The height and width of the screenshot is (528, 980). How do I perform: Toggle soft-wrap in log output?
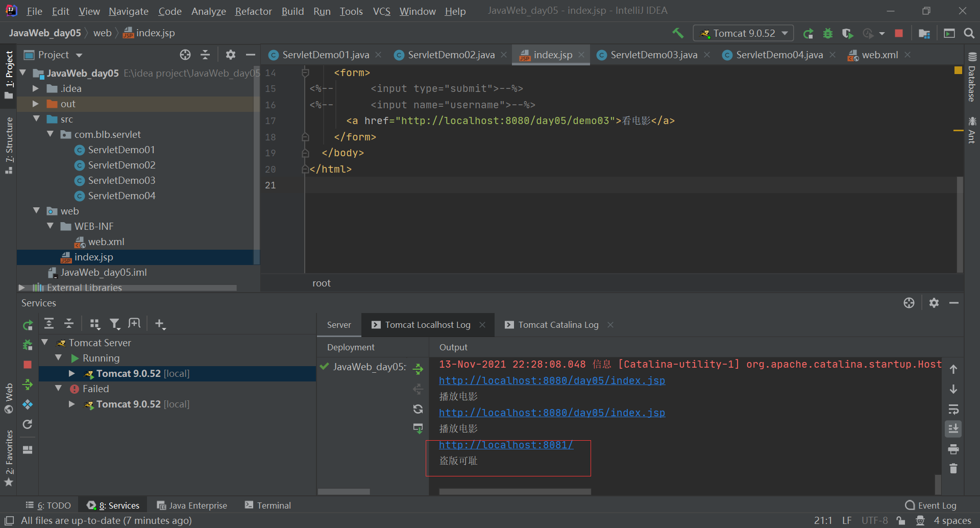[953, 409]
